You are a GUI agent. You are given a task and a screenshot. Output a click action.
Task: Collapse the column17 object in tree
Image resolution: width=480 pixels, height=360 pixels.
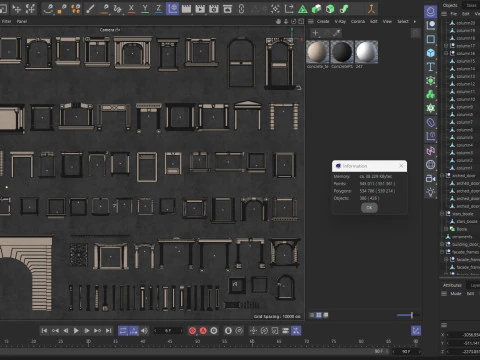point(446,46)
